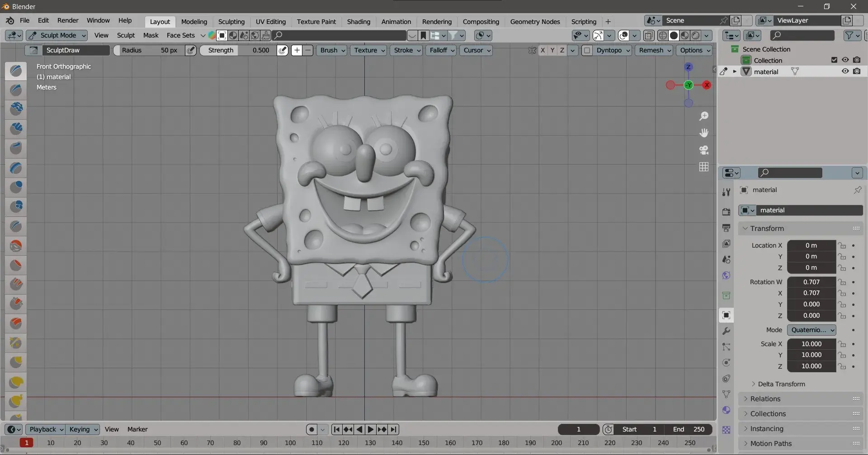Click the green Y axis gizmo ball
Image resolution: width=868 pixels, height=455 pixels.
[689, 85]
